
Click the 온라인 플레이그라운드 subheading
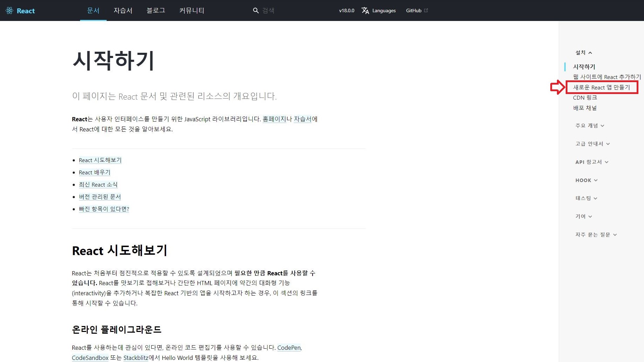click(116, 330)
